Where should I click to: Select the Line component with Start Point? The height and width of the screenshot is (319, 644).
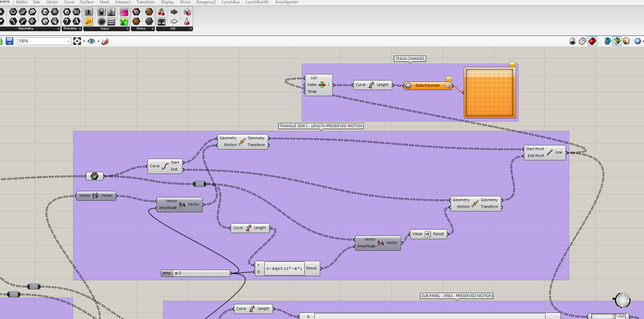[x=545, y=153]
